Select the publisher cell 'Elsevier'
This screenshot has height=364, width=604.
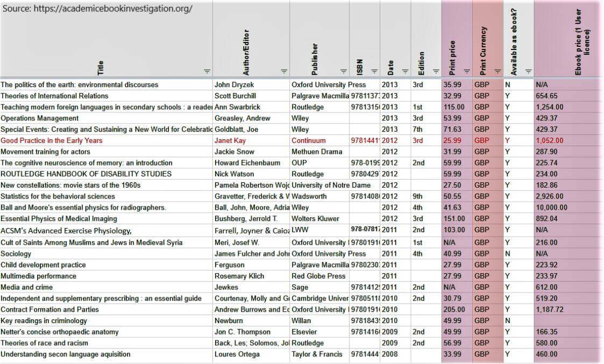point(319,332)
